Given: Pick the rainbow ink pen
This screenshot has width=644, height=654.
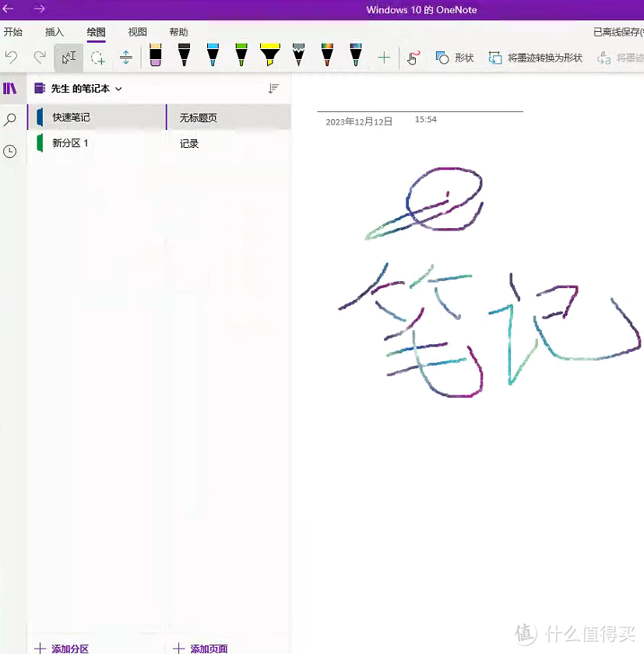Looking at the screenshot, I should (x=327, y=54).
